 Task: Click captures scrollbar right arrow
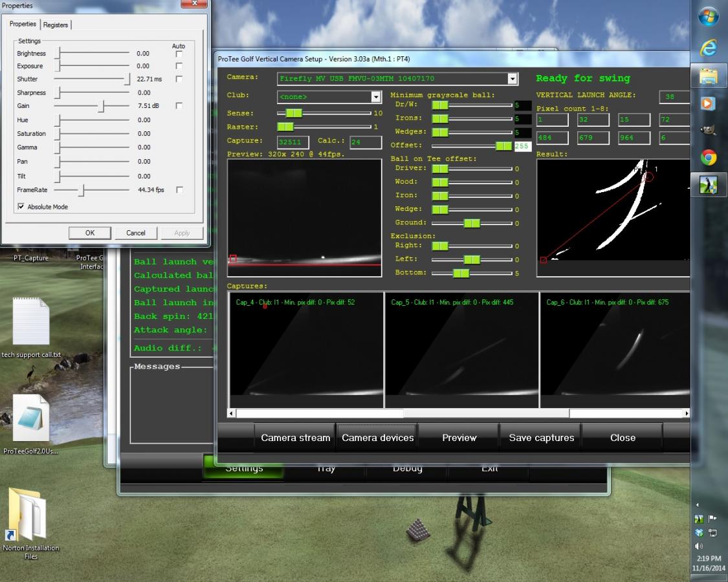[687, 413]
